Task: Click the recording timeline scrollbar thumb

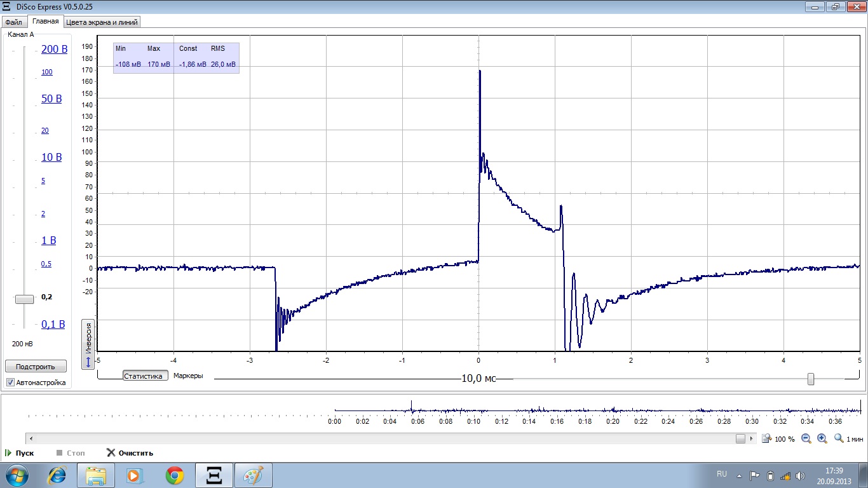Action: click(740, 438)
